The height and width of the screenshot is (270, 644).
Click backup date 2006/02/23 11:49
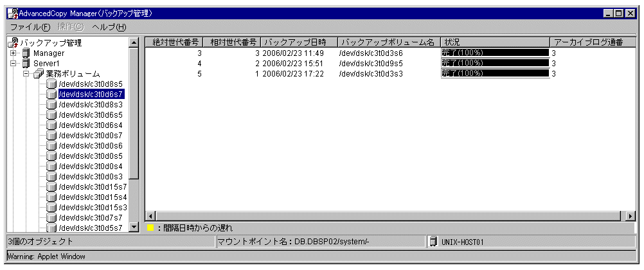293,53
